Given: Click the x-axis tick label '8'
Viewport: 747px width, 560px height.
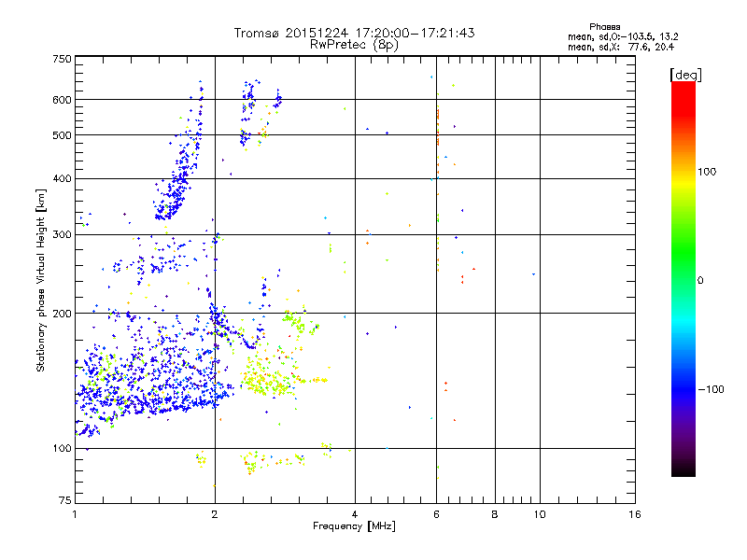Looking at the screenshot, I should 495,514.
